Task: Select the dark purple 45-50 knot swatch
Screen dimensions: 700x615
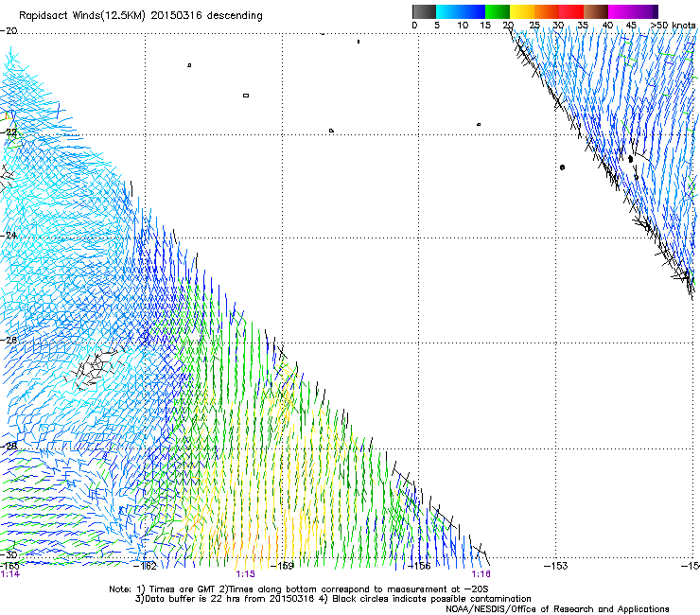Action: (645, 11)
